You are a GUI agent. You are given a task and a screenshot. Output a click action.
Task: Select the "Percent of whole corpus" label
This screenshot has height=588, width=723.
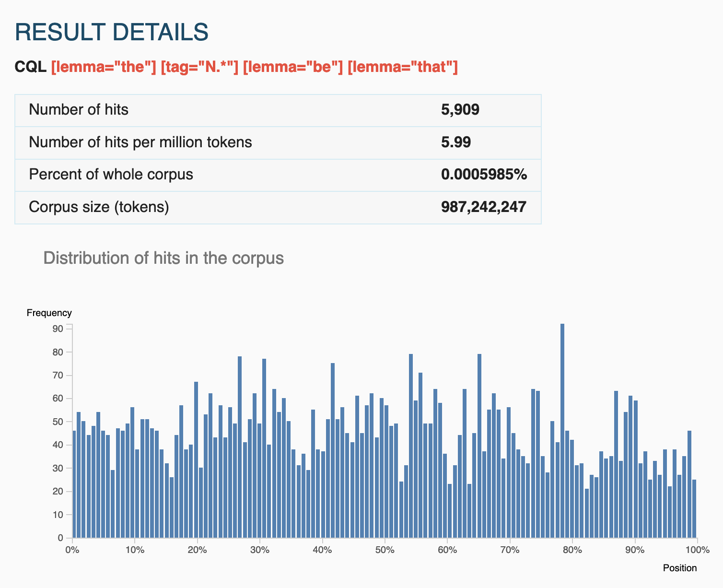pyautogui.click(x=111, y=175)
